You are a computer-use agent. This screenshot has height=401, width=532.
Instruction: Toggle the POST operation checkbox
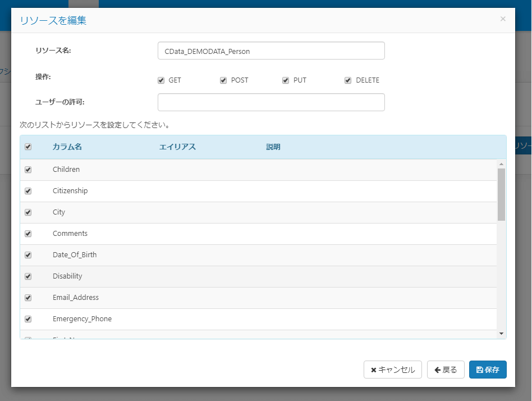(x=223, y=80)
